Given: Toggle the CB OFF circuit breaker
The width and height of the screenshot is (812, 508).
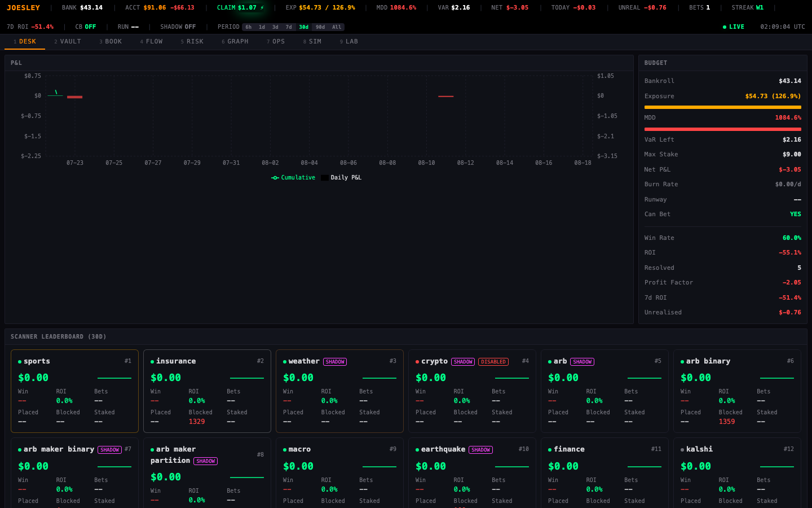Looking at the screenshot, I should pyautogui.click(x=86, y=27).
